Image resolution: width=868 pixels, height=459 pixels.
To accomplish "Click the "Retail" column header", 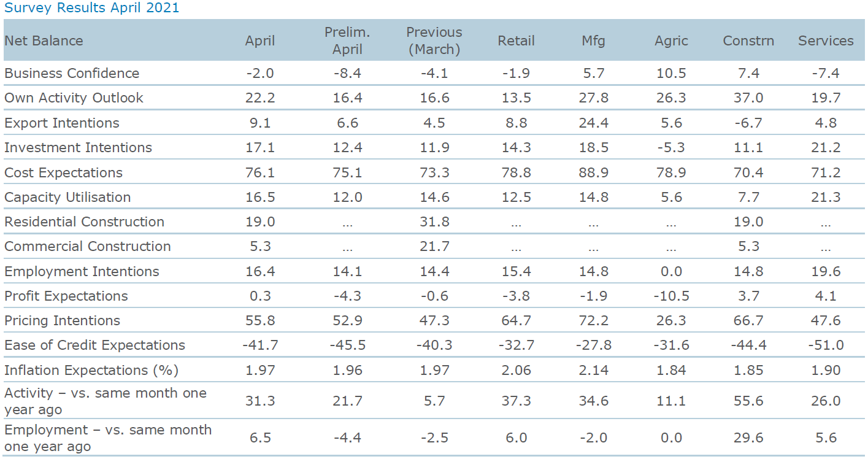I will 516,41.
